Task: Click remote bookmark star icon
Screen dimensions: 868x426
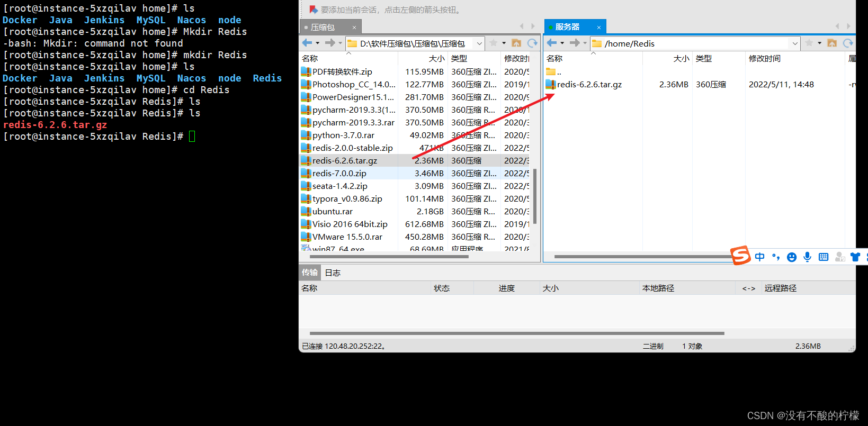Action: pyautogui.click(x=809, y=43)
